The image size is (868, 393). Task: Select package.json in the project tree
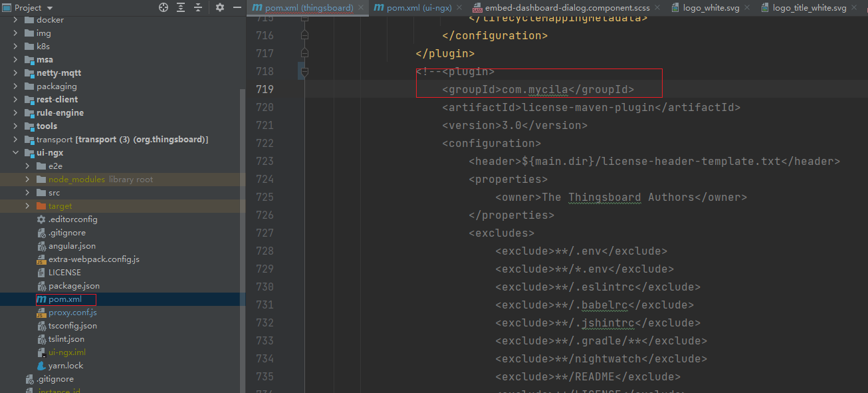(x=74, y=286)
